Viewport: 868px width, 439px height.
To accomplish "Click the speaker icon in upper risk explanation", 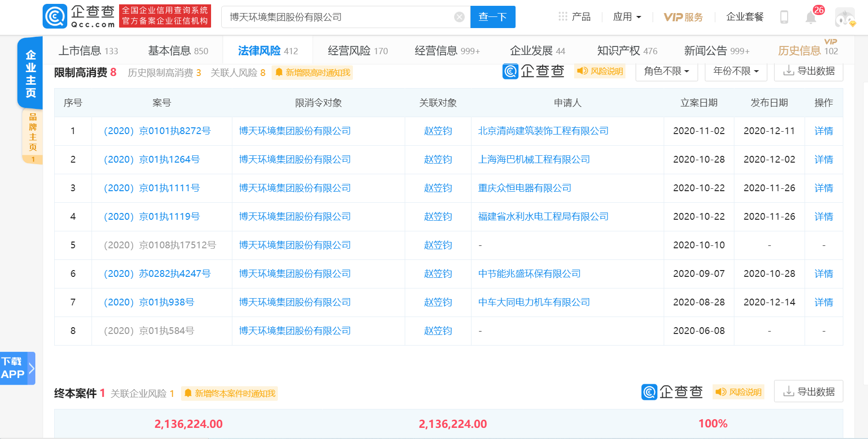I will point(582,71).
